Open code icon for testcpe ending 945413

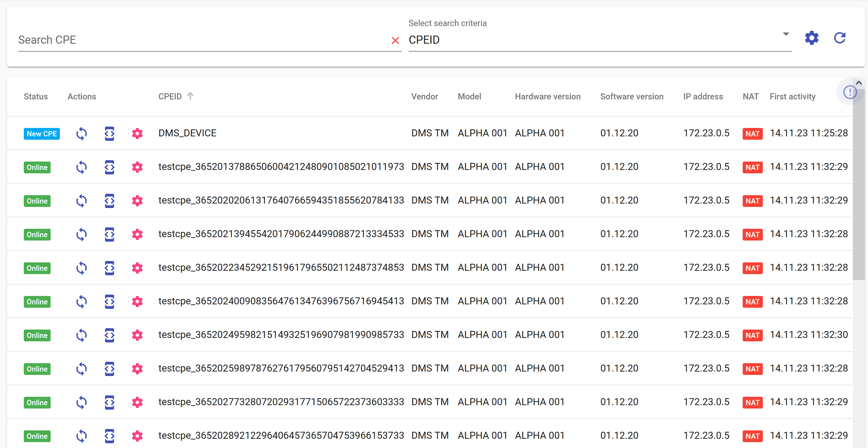click(109, 302)
